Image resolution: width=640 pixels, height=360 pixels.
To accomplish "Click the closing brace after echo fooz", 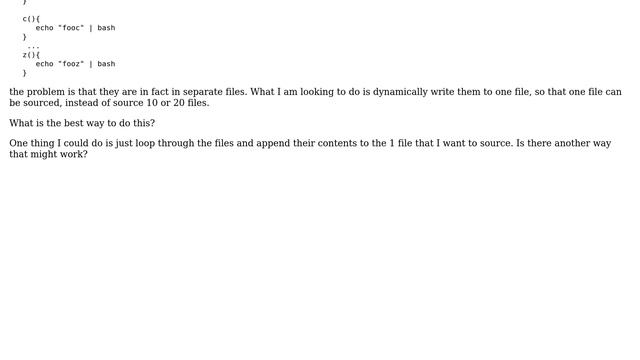I will (24, 73).
